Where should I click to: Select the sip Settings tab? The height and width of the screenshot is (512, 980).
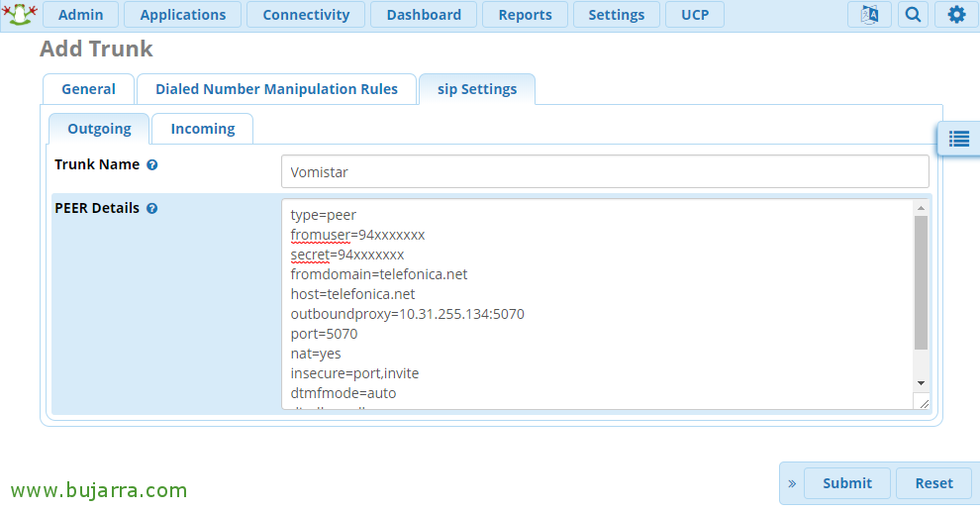477,89
